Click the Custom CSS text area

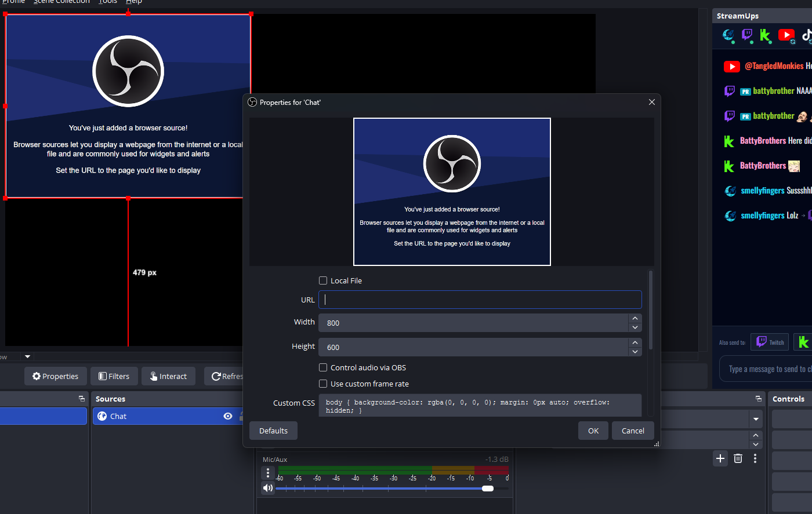pos(480,405)
